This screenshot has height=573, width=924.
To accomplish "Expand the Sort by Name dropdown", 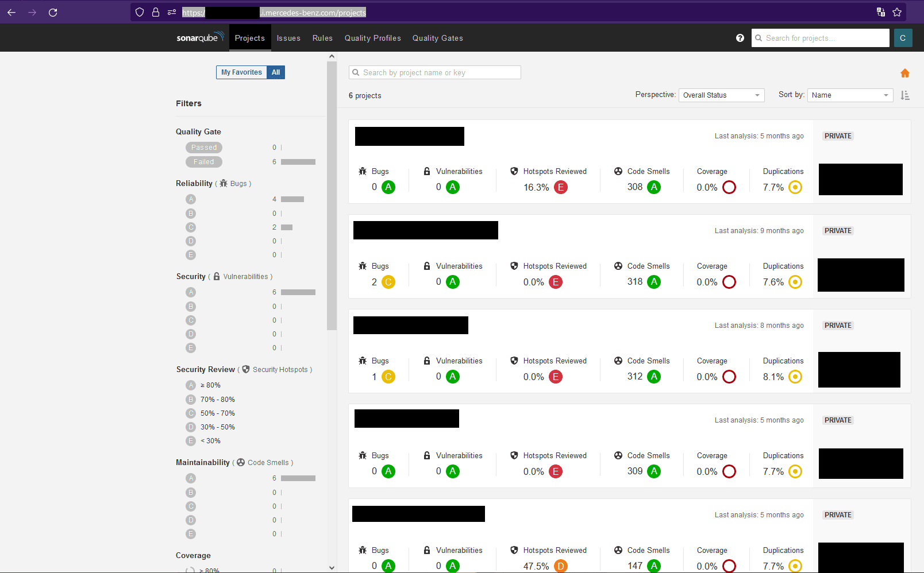I will pos(850,95).
